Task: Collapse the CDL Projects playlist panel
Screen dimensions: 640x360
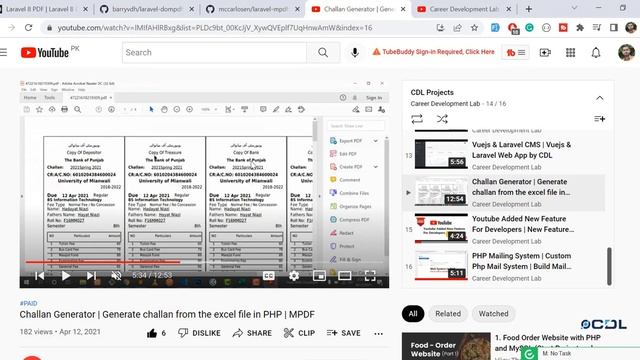Action: pyautogui.click(x=599, y=98)
